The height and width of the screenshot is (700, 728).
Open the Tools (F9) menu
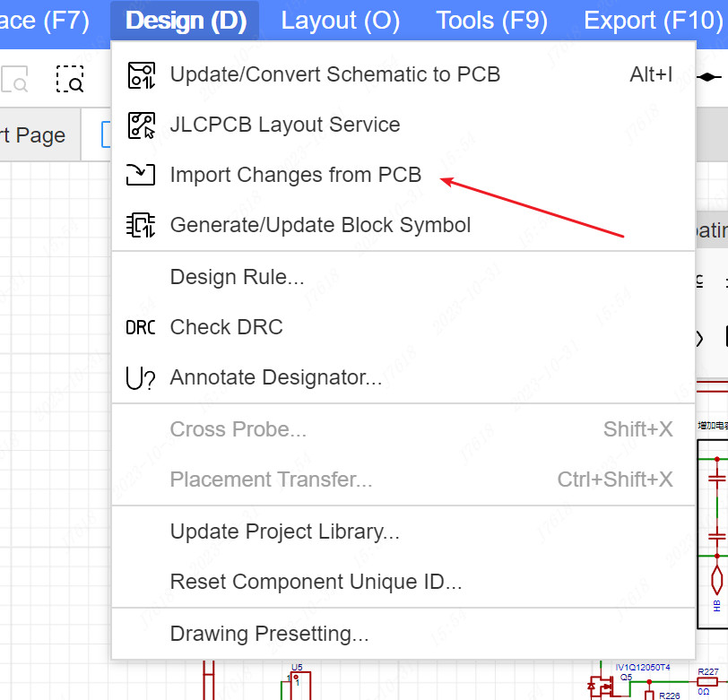491,21
